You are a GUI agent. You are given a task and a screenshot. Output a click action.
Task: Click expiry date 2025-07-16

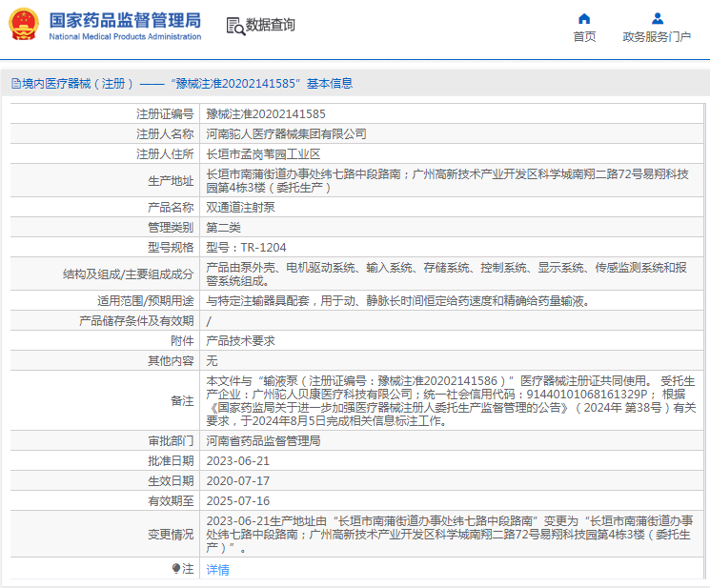pyautogui.click(x=237, y=500)
